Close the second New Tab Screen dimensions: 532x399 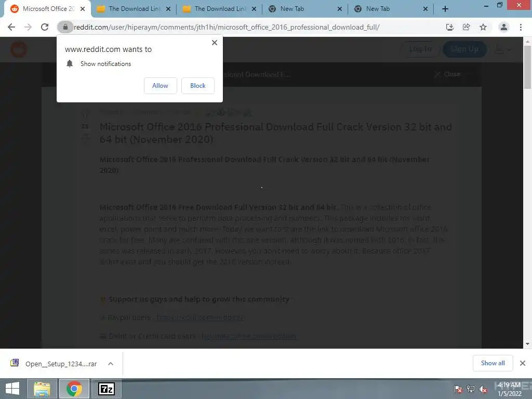click(425, 9)
